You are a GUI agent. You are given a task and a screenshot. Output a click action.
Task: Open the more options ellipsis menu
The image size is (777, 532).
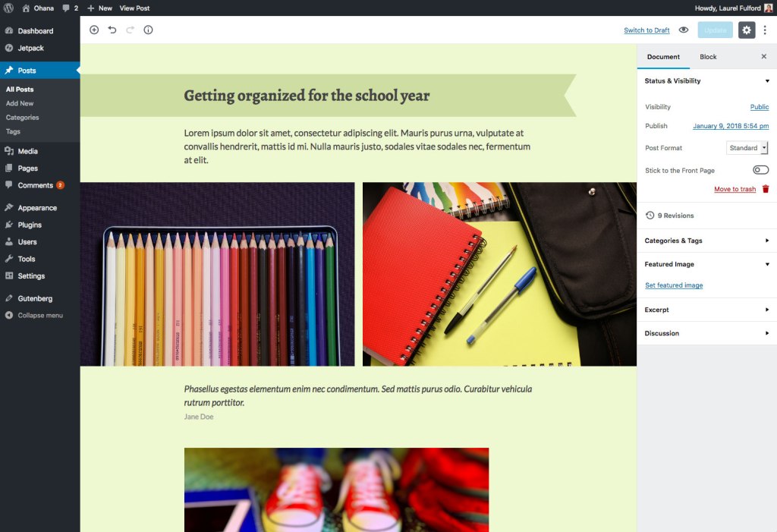click(x=765, y=30)
